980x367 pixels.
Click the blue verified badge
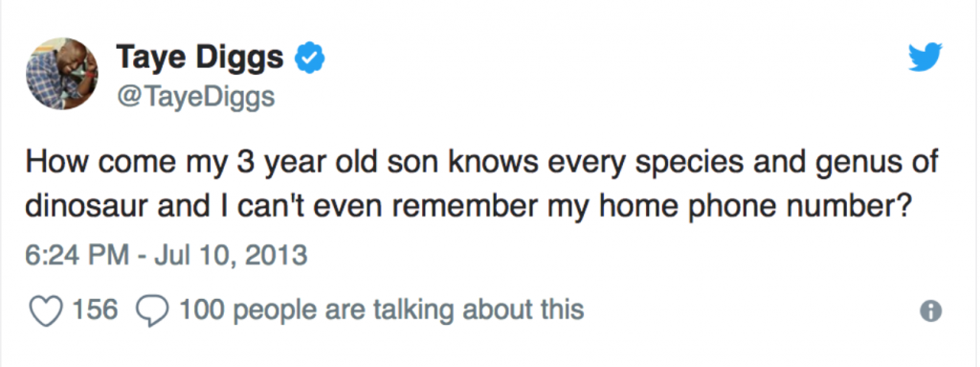(x=309, y=59)
